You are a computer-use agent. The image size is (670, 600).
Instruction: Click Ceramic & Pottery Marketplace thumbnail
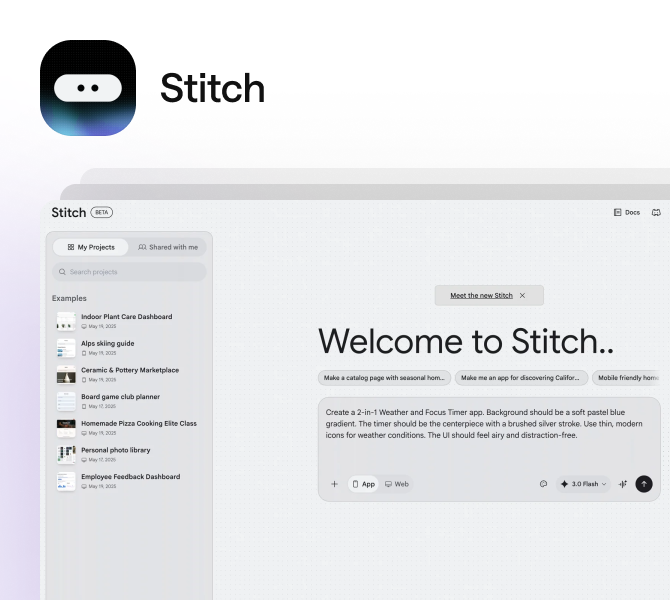click(x=66, y=375)
